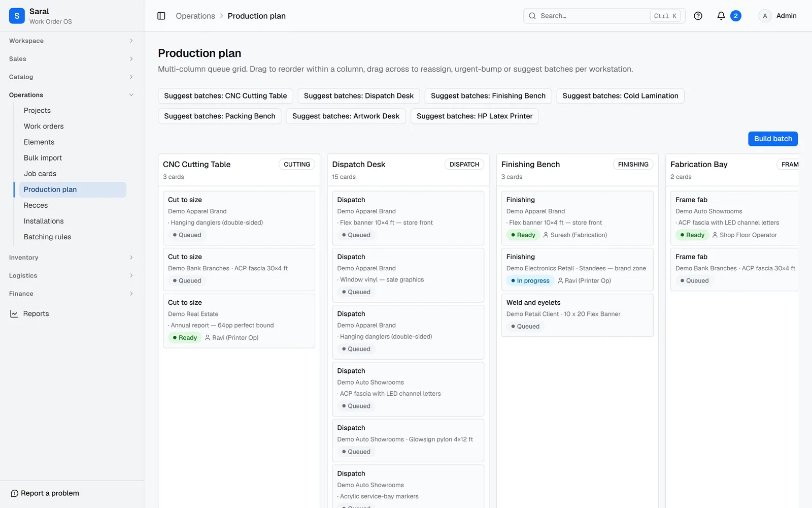Focus the Search input field
The image size is (812, 508).
click(604, 16)
